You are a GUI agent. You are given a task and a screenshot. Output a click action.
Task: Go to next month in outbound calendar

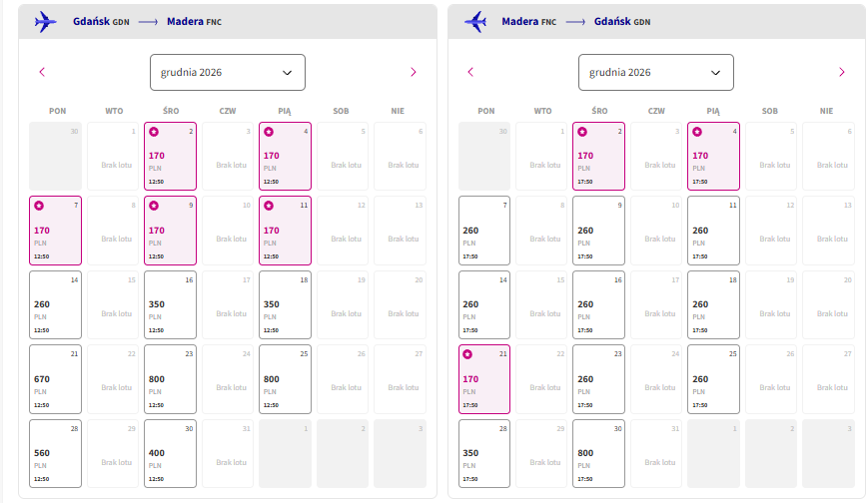pyautogui.click(x=413, y=72)
